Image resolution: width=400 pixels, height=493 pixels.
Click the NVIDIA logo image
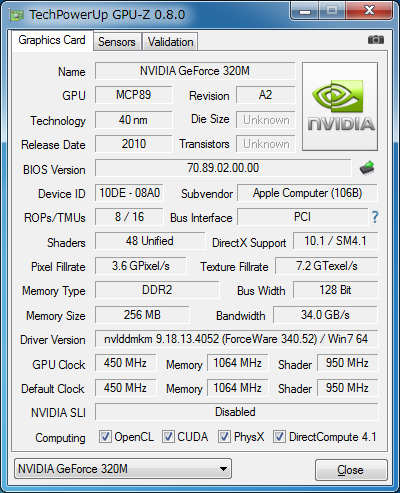point(340,106)
